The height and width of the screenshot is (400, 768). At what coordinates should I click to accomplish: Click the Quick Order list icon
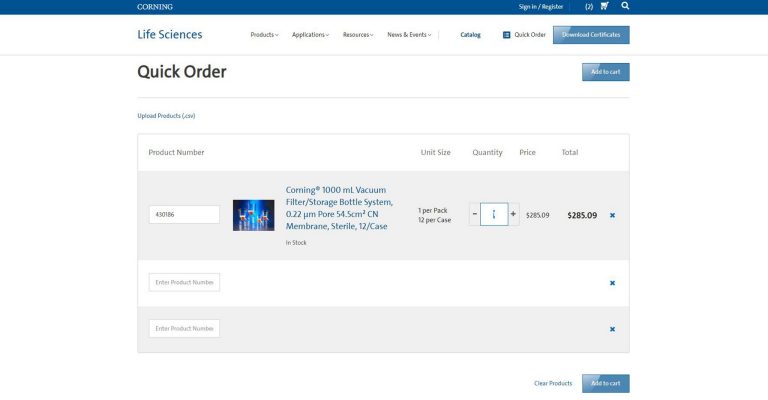coord(506,35)
